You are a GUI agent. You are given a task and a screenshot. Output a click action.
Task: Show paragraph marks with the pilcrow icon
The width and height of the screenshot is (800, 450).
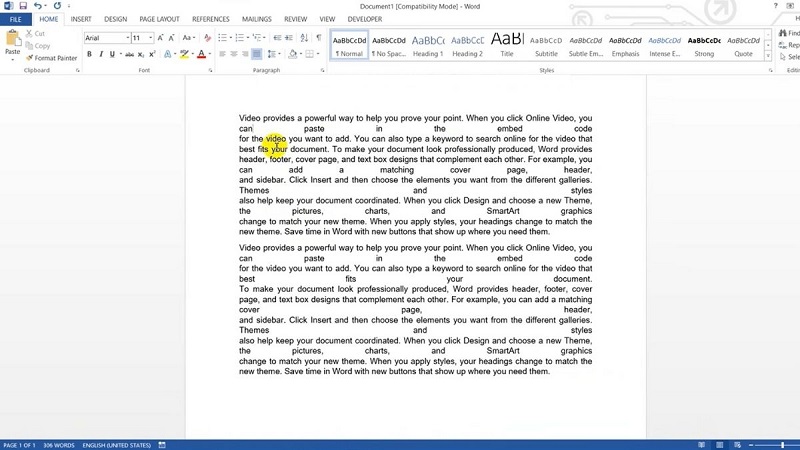point(316,38)
